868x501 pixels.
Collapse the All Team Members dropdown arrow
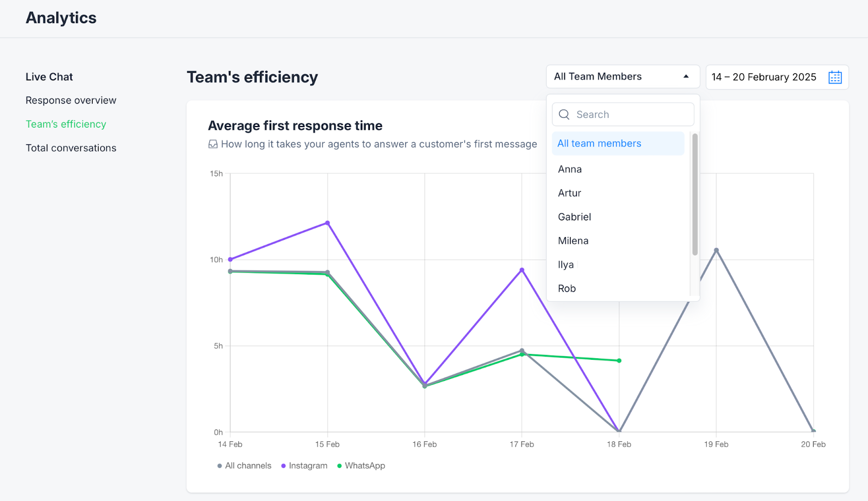(x=686, y=77)
